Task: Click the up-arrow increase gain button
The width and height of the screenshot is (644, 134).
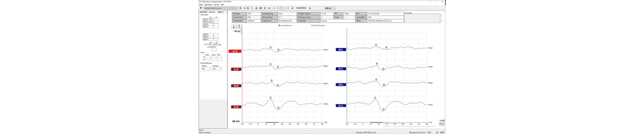Action: tap(239, 26)
